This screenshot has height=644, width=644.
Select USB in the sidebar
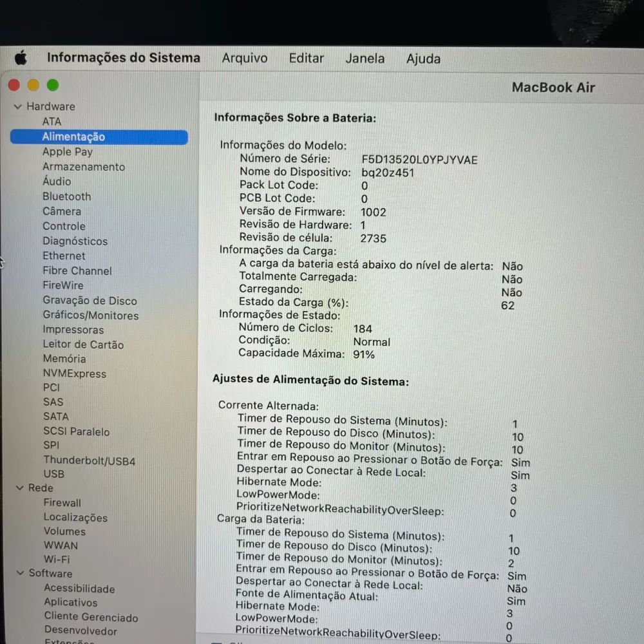point(54,474)
